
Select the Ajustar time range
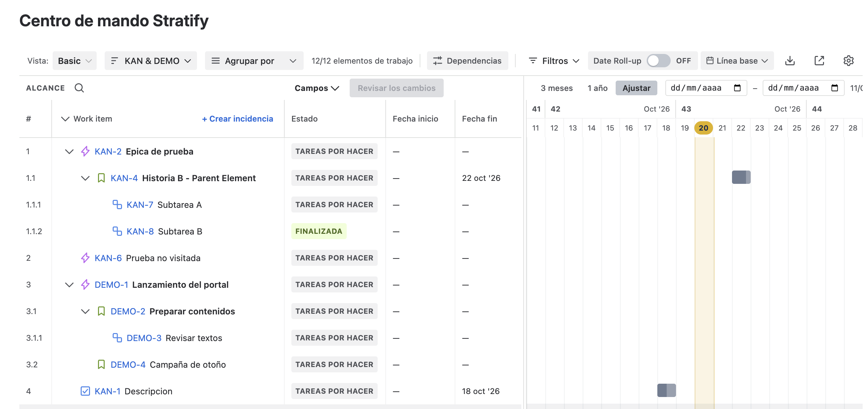coord(636,88)
